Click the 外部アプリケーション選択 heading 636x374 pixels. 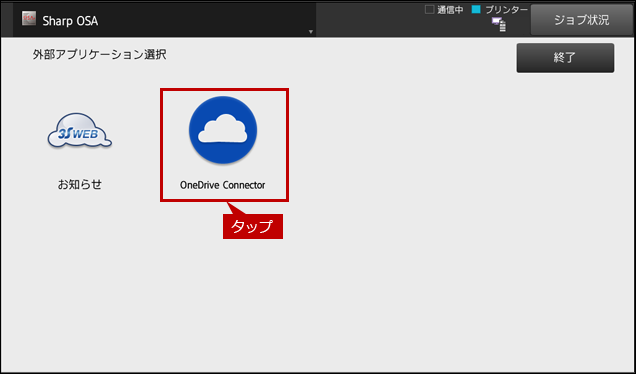99,54
